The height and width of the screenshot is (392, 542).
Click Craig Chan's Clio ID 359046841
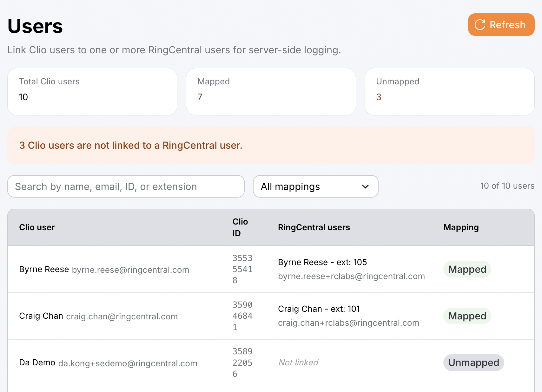242,316
